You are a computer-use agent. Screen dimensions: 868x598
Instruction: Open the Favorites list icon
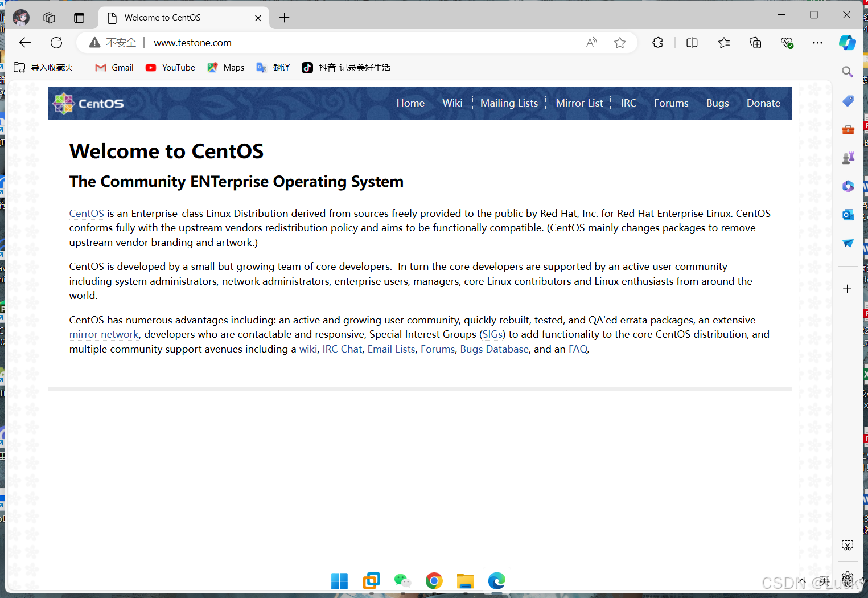(724, 43)
